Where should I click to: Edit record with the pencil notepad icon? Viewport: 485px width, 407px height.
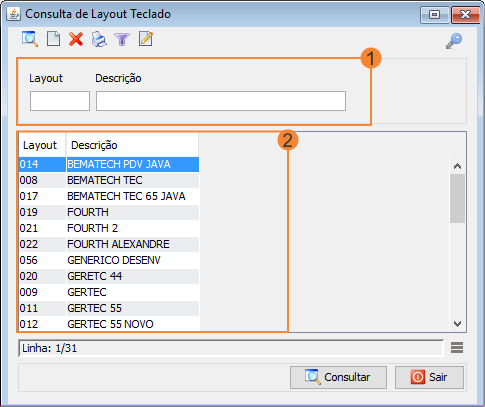tap(146, 39)
